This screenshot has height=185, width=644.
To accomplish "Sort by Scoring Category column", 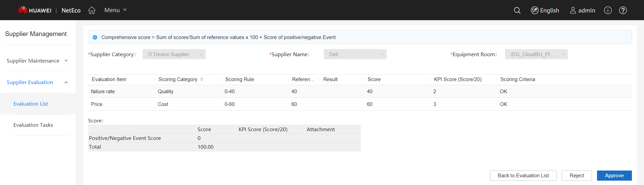I will 202,79.
